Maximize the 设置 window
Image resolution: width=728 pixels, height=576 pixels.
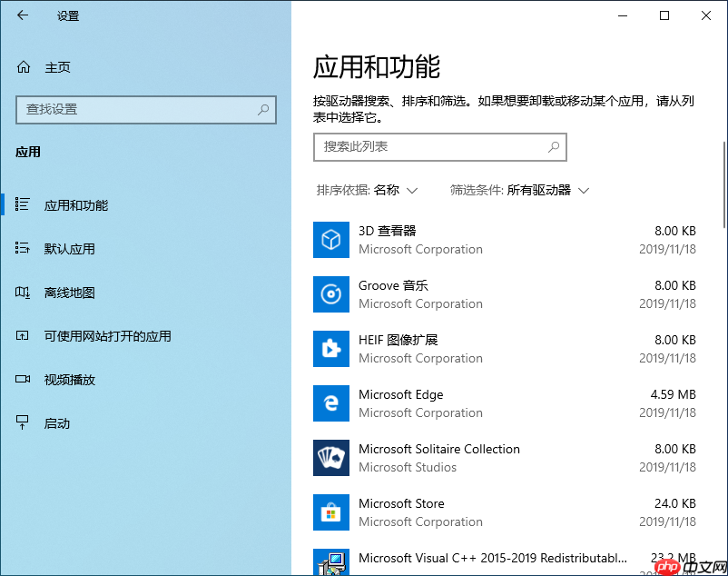664,15
